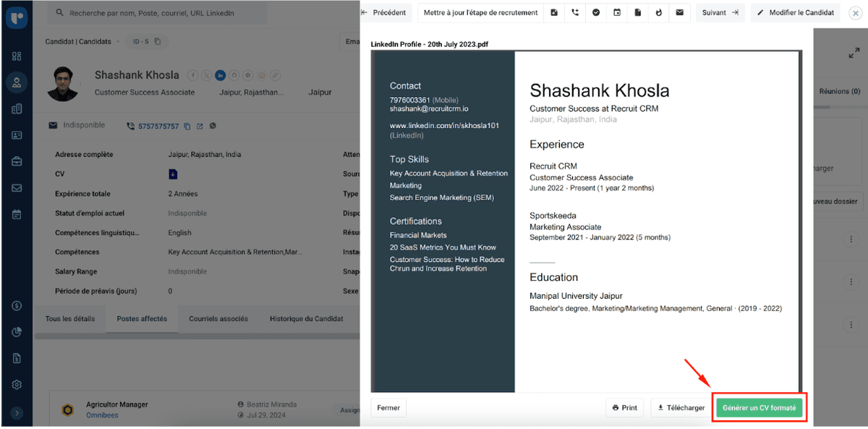Download the CV file icon
Image resolution: width=868 pixels, height=429 pixels.
point(173,174)
